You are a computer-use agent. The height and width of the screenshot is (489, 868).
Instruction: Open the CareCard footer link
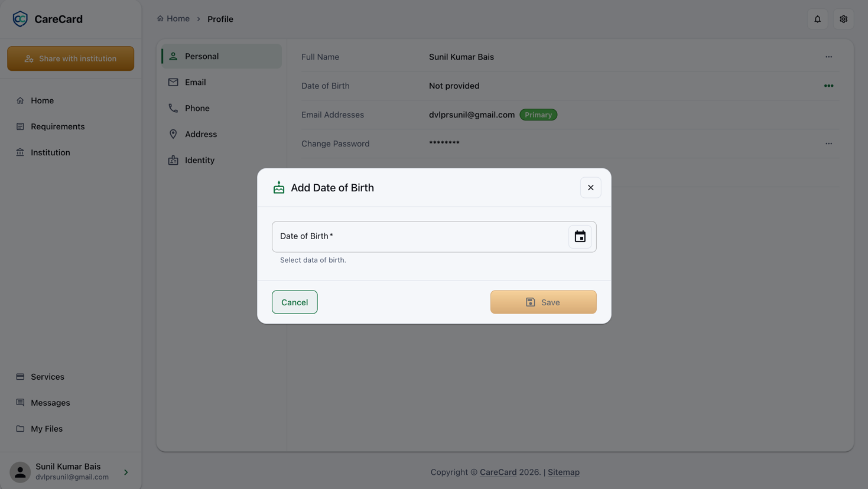click(498, 472)
